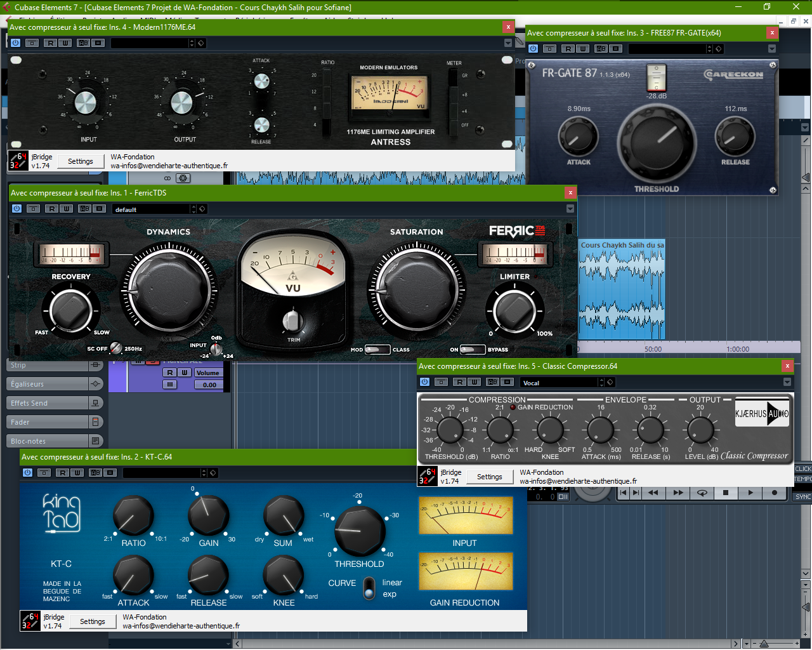The width and height of the screenshot is (812, 650).
Task: Click transport Play button
Action: pos(750,493)
